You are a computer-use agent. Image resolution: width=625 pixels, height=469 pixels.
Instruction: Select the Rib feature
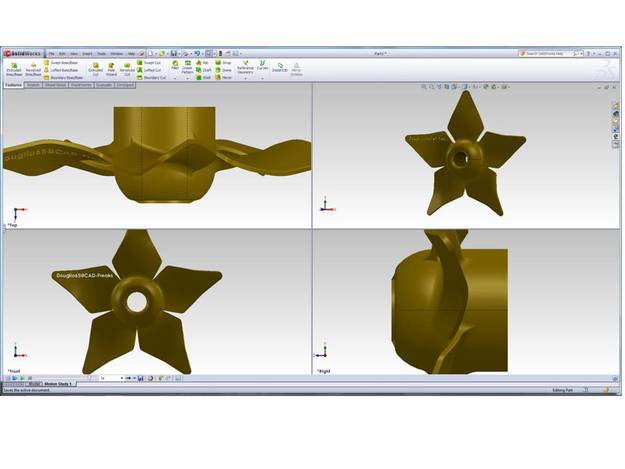coord(202,63)
